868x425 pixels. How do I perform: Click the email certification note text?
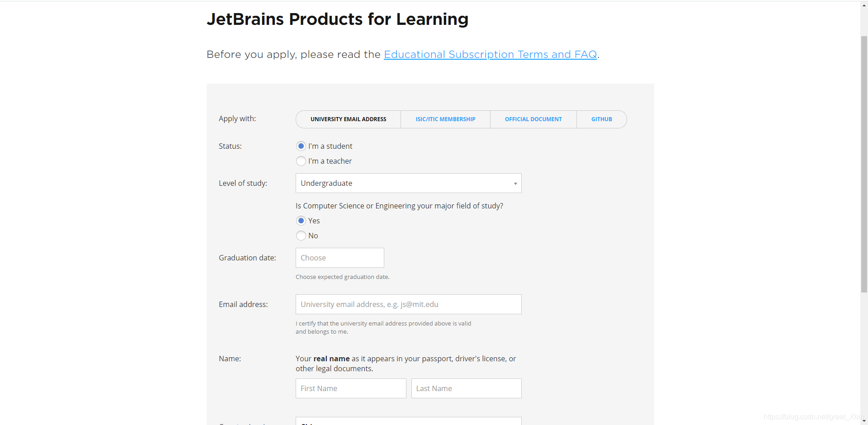[x=383, y=327]
